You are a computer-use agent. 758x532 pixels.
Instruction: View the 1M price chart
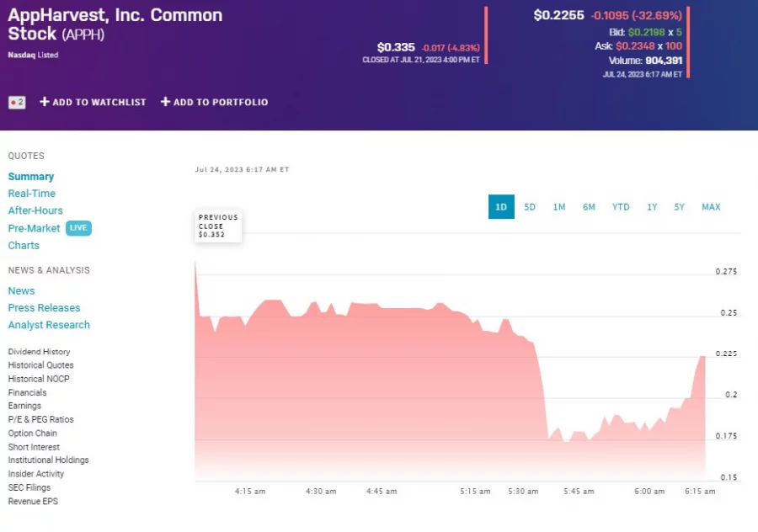click(559, 206)
